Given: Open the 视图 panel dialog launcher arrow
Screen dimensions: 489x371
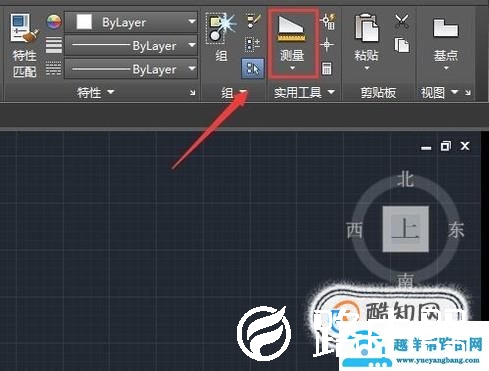Looking at the screenshot, I should [468, 92].
